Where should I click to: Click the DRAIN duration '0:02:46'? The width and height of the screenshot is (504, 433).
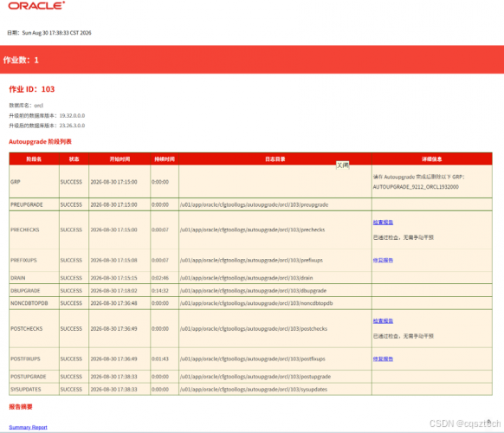tap(160, 278)
